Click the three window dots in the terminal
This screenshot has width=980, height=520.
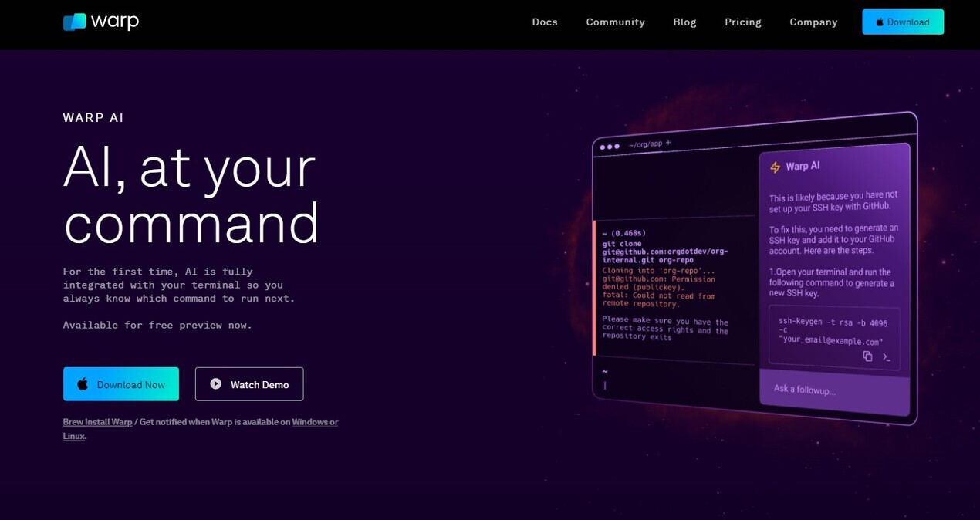pyautogui.click(x=609, y=147)
